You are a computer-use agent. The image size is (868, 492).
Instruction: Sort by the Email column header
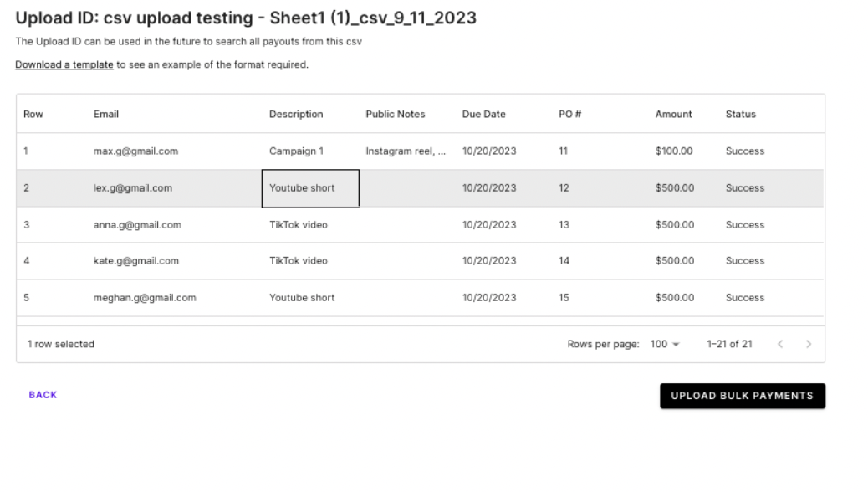pyautogui.click(x=106, y=115)
